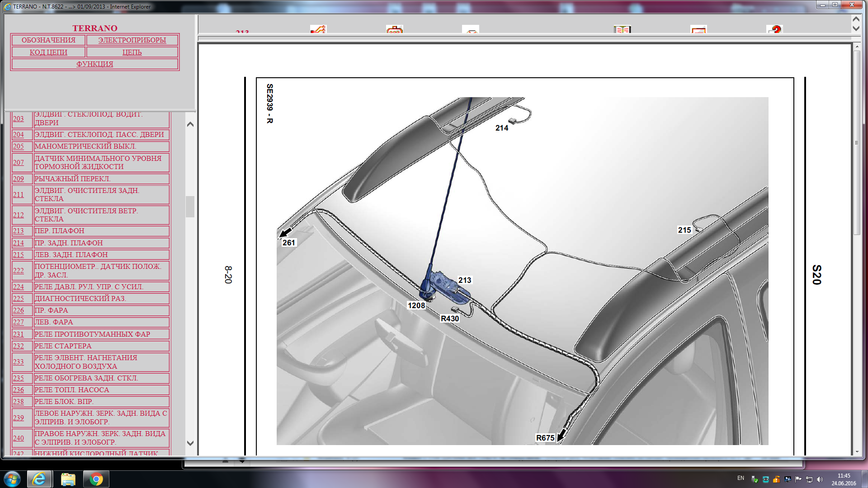The image size is (868, 488).
Task: Open component code 204 link
Action: click(x=19, y=135)
